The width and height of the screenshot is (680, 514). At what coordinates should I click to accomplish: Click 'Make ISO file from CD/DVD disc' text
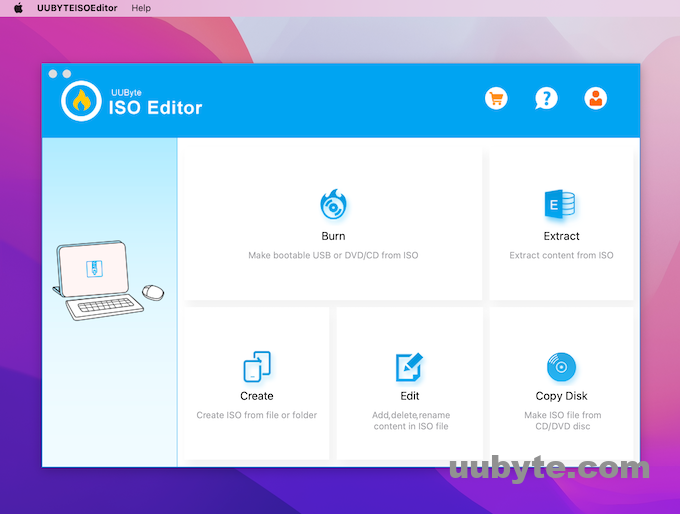(562, 421)
